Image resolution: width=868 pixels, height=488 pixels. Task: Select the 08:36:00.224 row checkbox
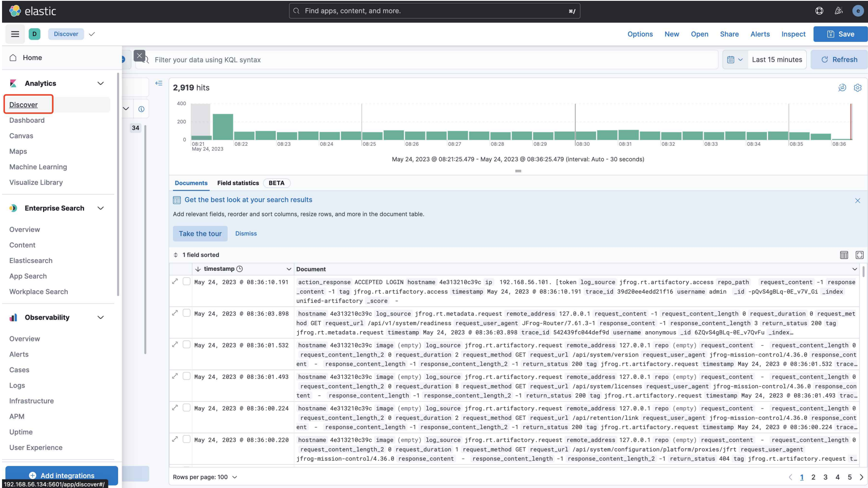[186, 408]
